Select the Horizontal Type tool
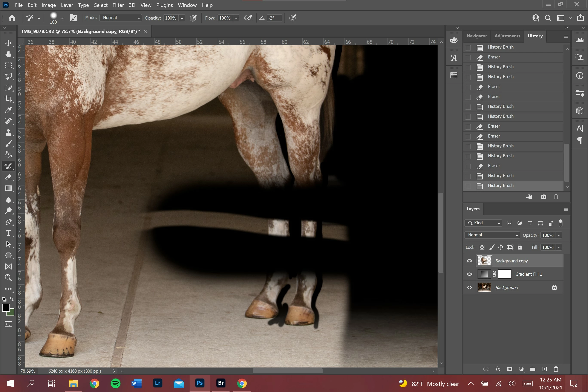Screen dimensions: 588x392 coord(9,233)
